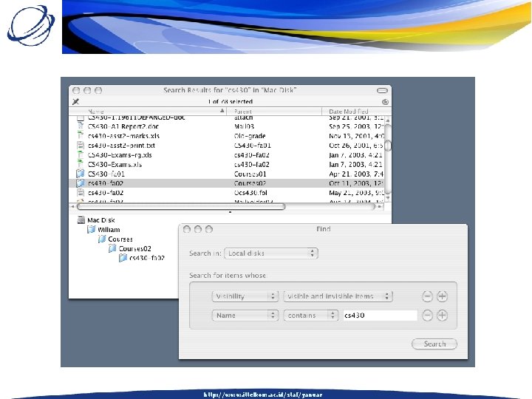Click William in the path tree
The image size is (532, 399).
(109, 229)
